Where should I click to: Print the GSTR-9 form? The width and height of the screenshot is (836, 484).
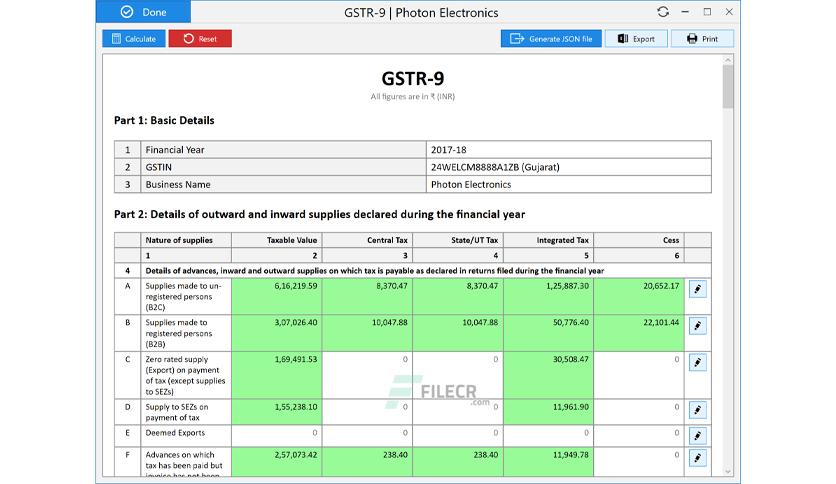click(x=702, y=39)
